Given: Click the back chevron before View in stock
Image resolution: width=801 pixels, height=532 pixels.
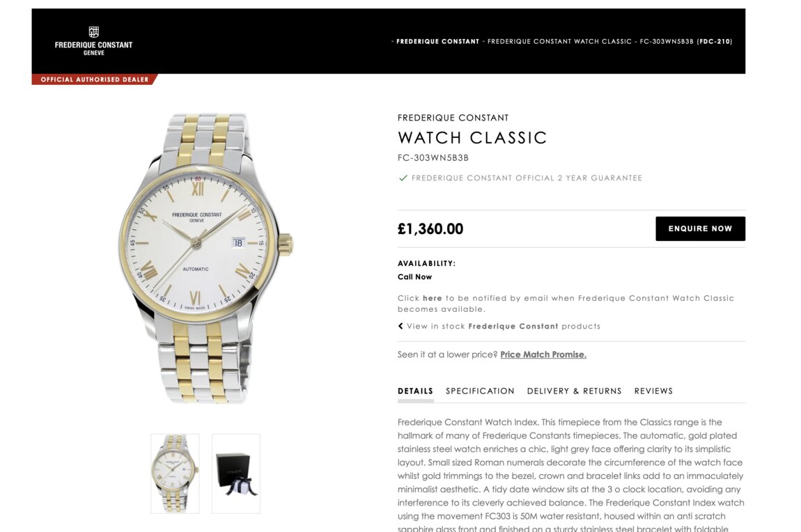Looking at the screenshot, I should pyautogui.click(x=400, y=326).
